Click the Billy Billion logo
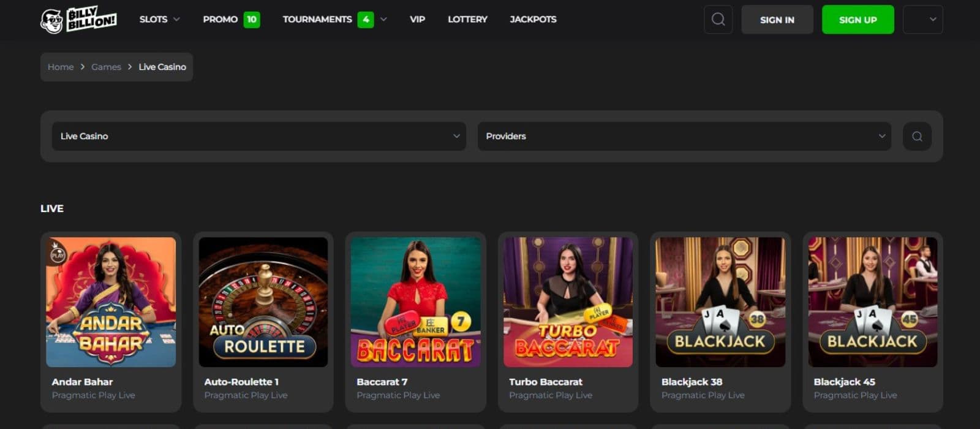This screenshot has width=980, height=429. [78, 20]
